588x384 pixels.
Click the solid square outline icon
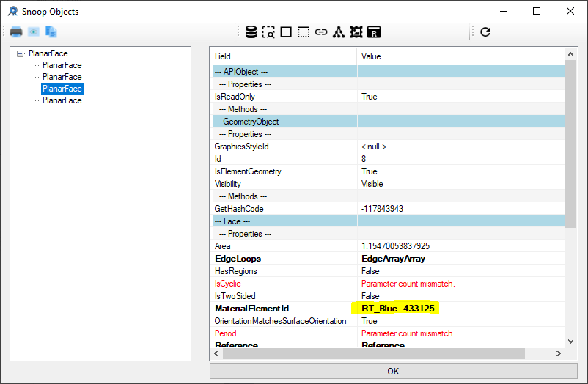[286, 32]
